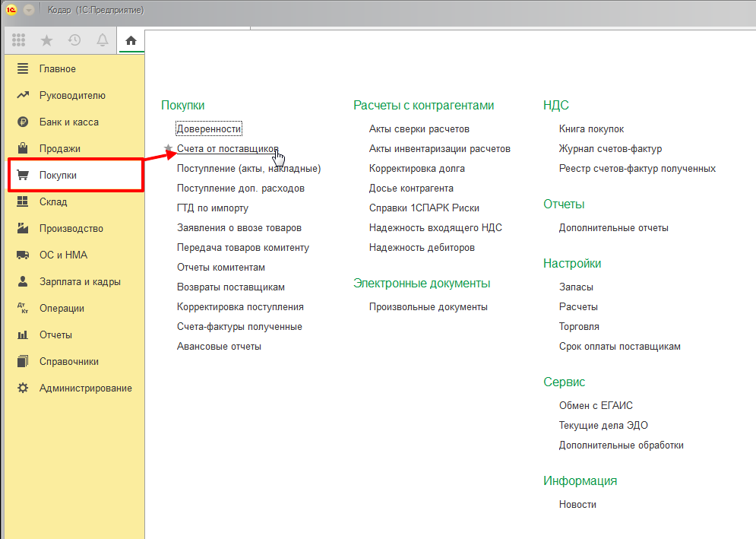The image size is (756, 539).
Task: Click the Администрирование gear icon
Action: [23, 388]
